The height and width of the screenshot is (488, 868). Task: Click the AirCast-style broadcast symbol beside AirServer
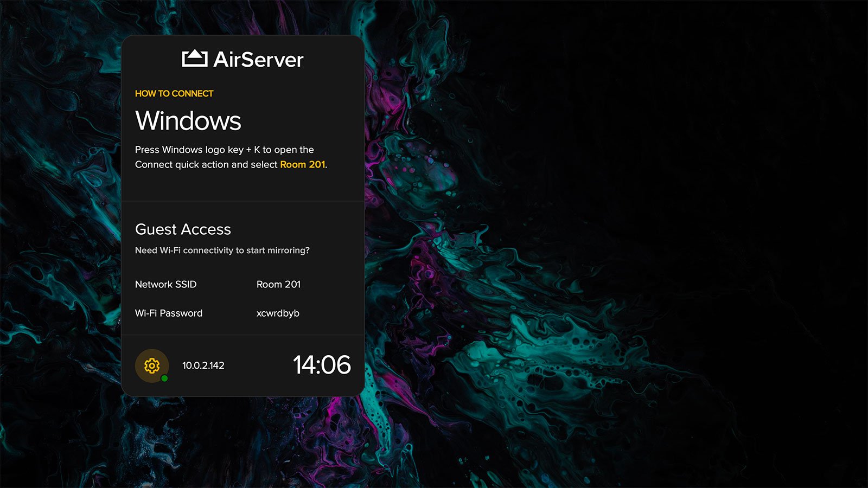coord(195,57)
